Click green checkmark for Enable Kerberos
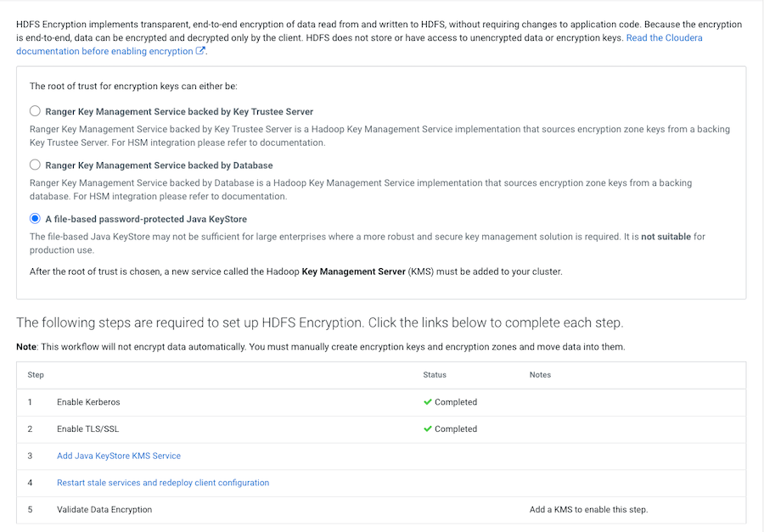Viewport: 764px width, 532px height. 428,402
